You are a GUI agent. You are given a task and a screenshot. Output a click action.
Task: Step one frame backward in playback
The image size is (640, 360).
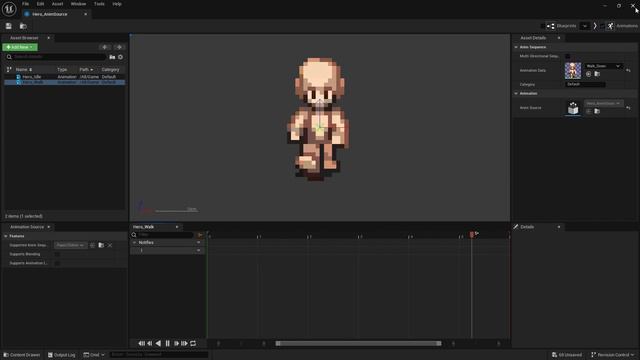tap(149, 343)
